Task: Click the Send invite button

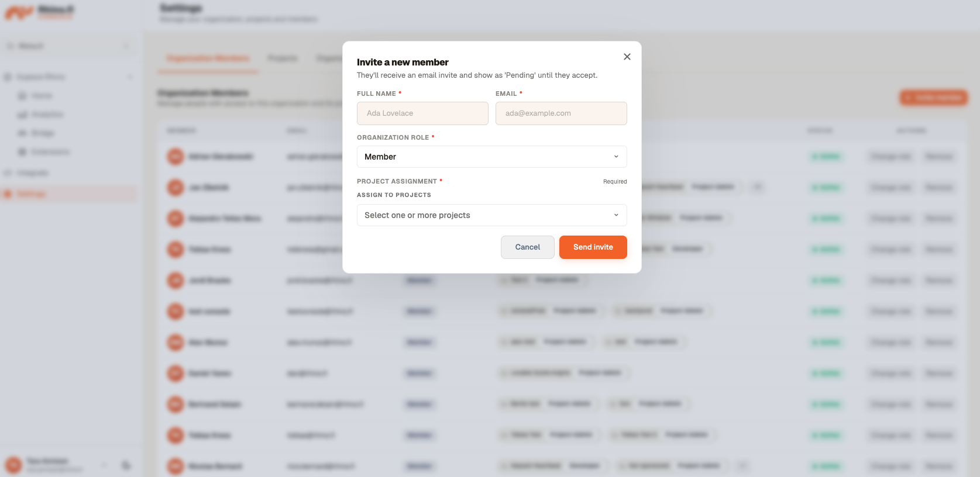Action: tap(593, 247)
